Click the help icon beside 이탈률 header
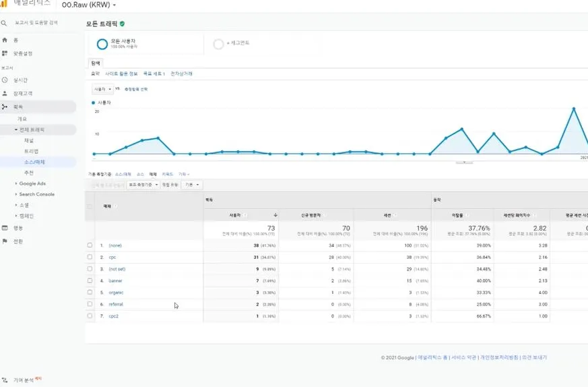 pos(467,215)
